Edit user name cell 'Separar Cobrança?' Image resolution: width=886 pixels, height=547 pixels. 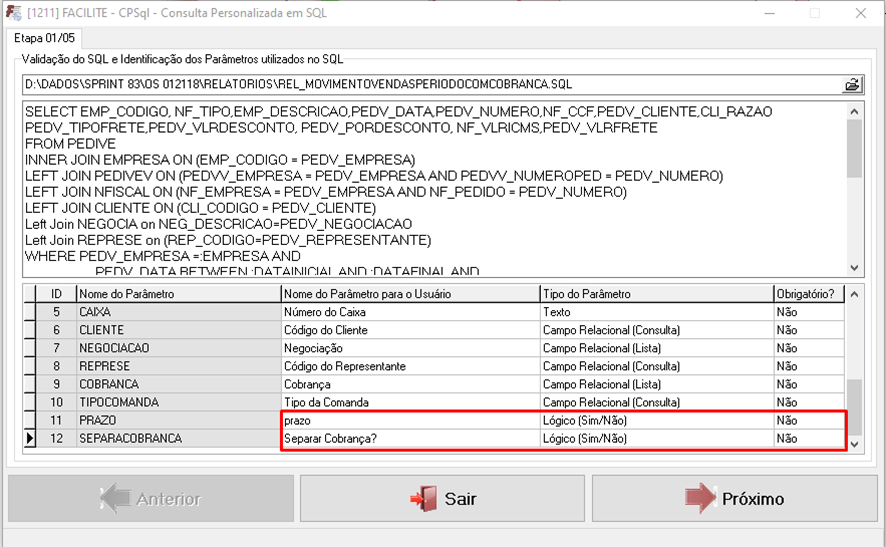pyautogui.click(x=409, y=439)
